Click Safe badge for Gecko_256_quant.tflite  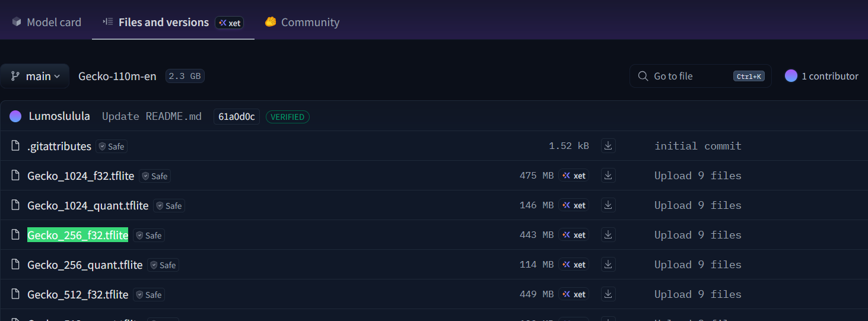coord(163,265)
